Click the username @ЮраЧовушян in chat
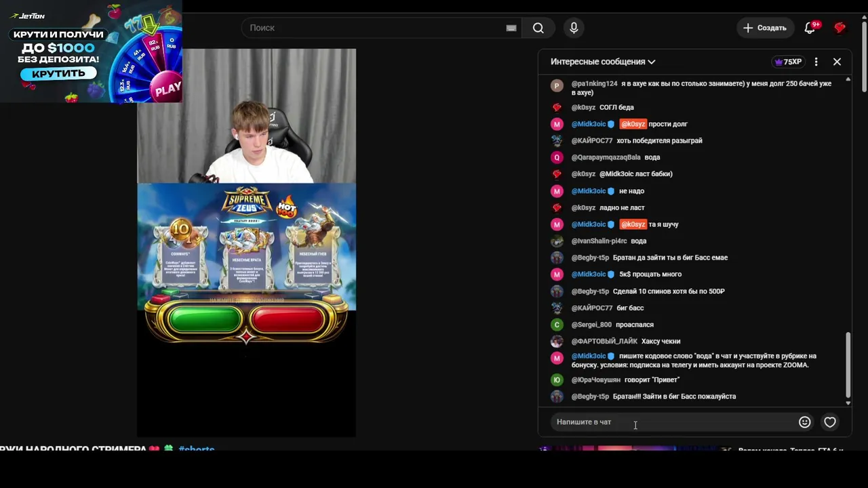868x488 pixels. tap(596, 380)
